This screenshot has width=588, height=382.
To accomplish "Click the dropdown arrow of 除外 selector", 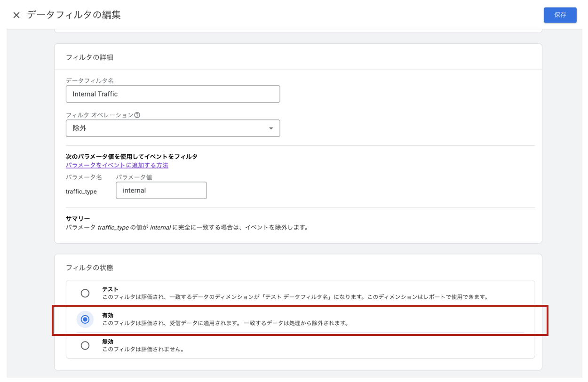I will pyautogui.click(x=270, y=128).
